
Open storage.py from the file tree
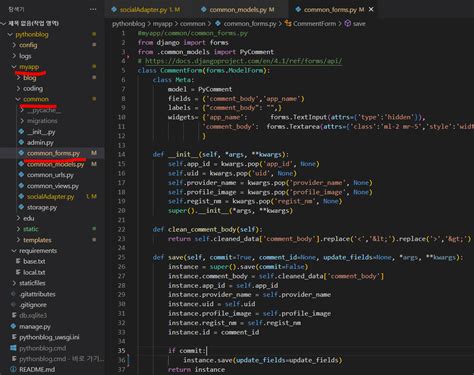coord(42,207)
